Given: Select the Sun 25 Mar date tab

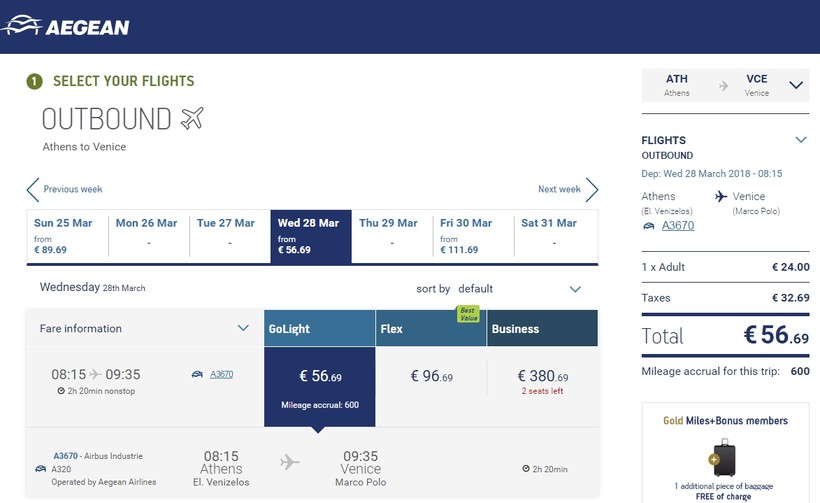Looking at the screenshot, I should tap(66, 236).
